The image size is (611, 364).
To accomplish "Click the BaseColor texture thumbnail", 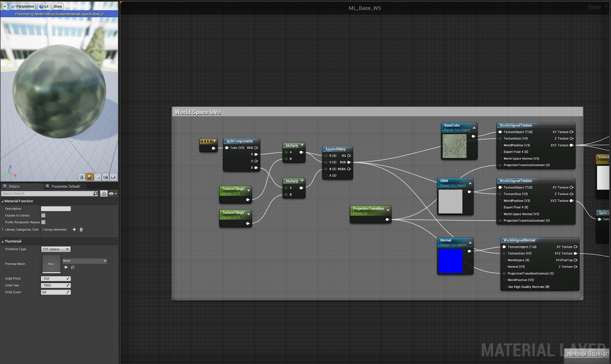I will click(x=454, y=146).
